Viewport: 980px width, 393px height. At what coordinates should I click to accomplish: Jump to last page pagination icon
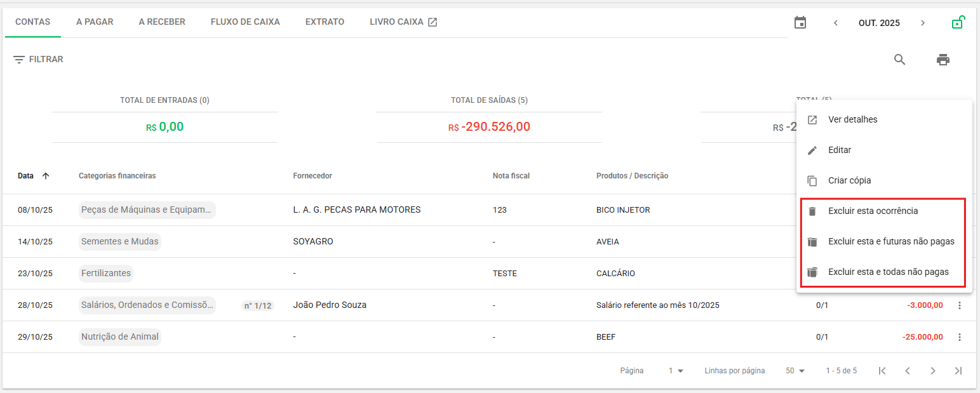(x=958, y=371)
